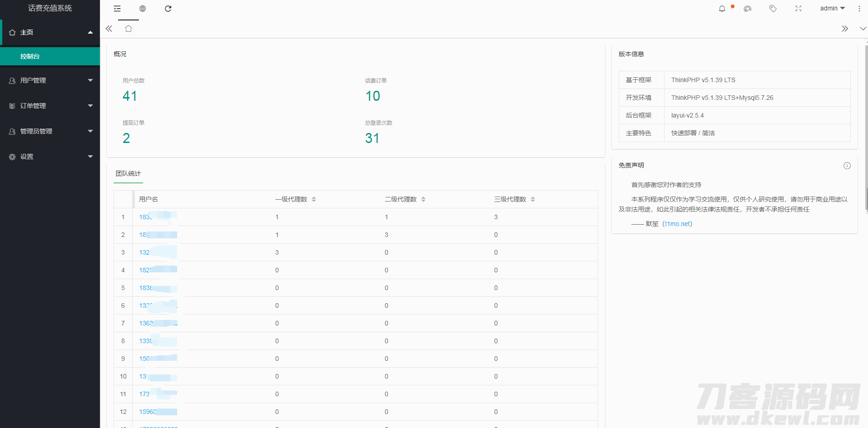Expand the 管理员管理 sidebar menu
The height and width of the screenshot is (428, 868).
(x=50, y=131)
